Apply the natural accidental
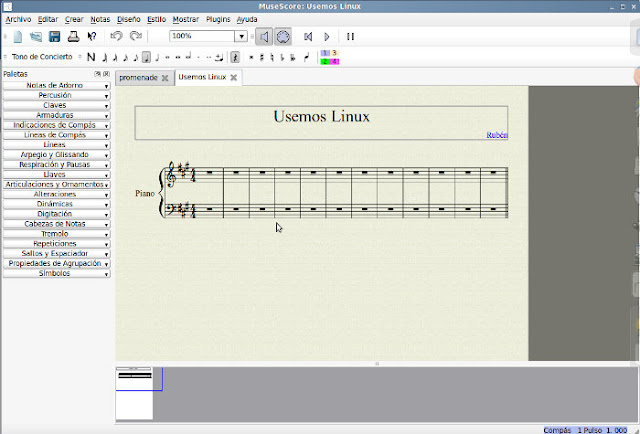 [272, 58]
